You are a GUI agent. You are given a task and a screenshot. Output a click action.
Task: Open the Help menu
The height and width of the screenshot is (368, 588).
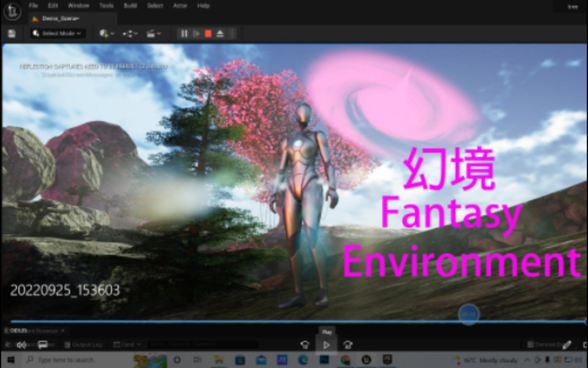point(203,6)
